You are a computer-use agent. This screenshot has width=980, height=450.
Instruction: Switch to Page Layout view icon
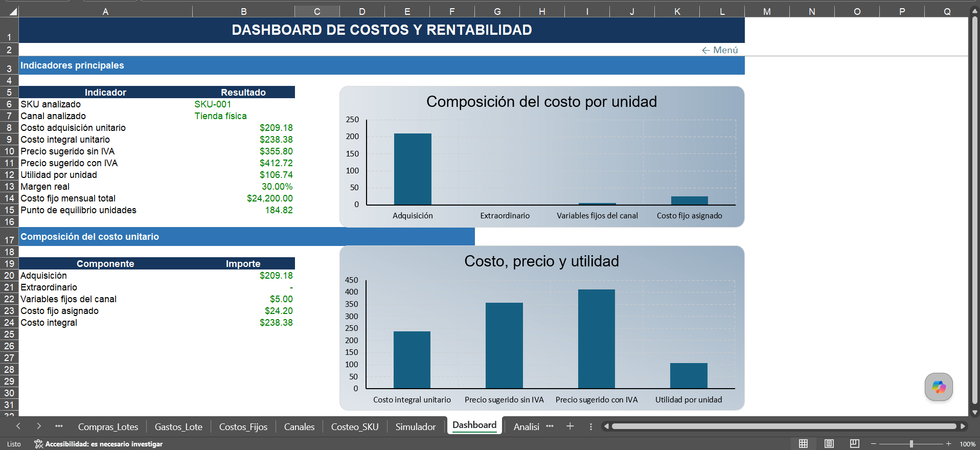829,444
